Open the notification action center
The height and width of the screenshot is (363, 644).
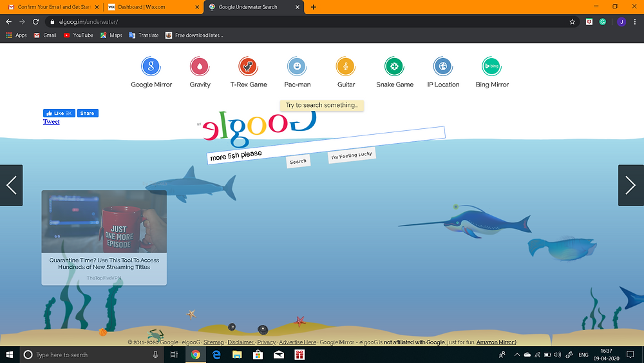(x=630, y=355)
